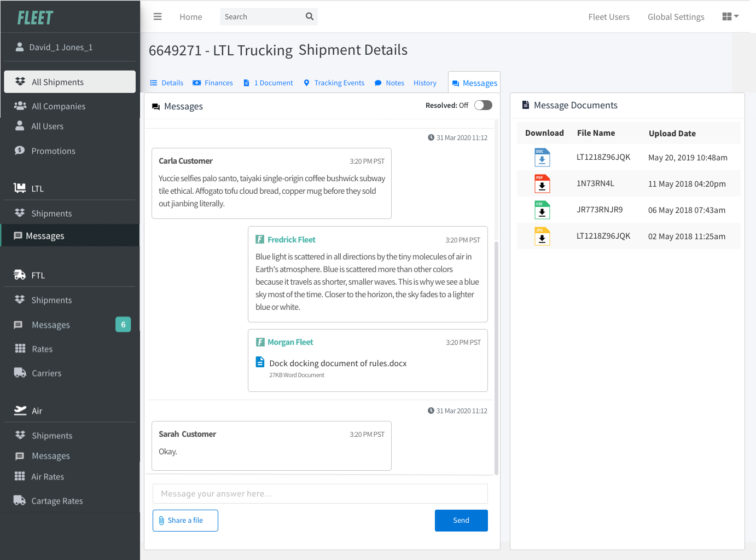Open the docx attachment file icon
The image size is (756, 560).
[x=260, y=362]
